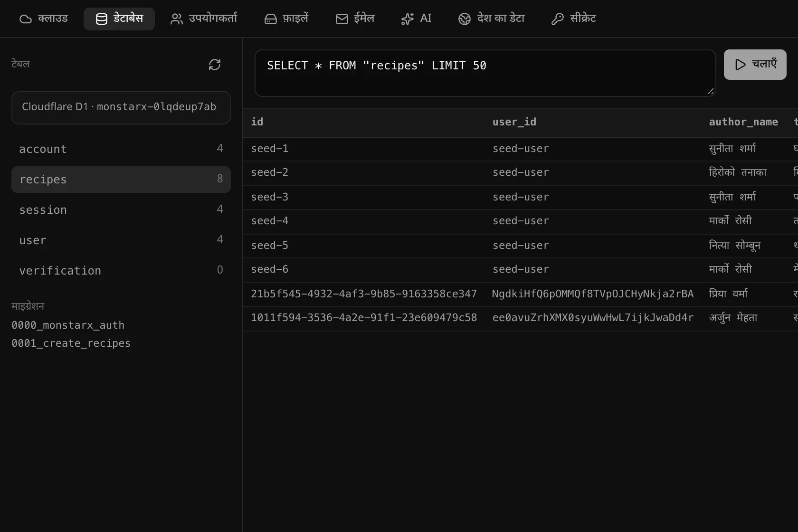Select the verification table

[121, 271]
